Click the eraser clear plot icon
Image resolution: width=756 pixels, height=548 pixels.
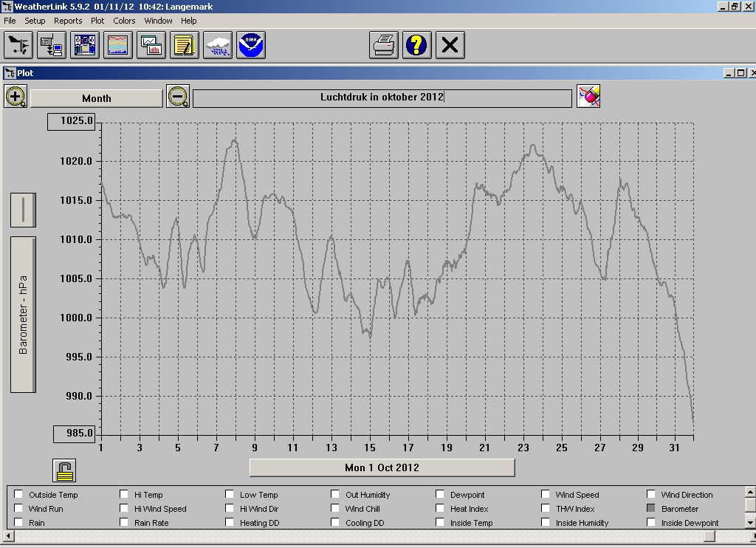(x=588, y=97)
